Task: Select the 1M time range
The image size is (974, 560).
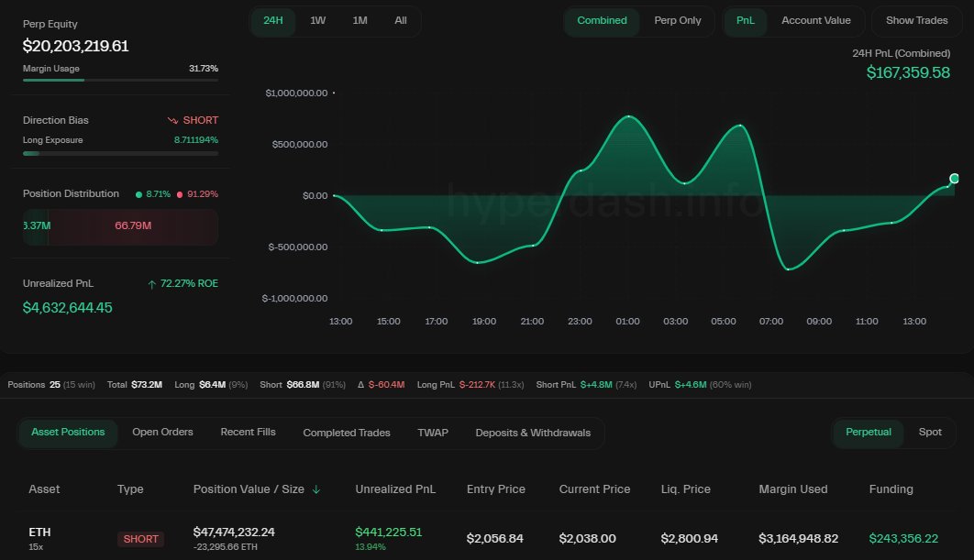Action: (360, 20)
